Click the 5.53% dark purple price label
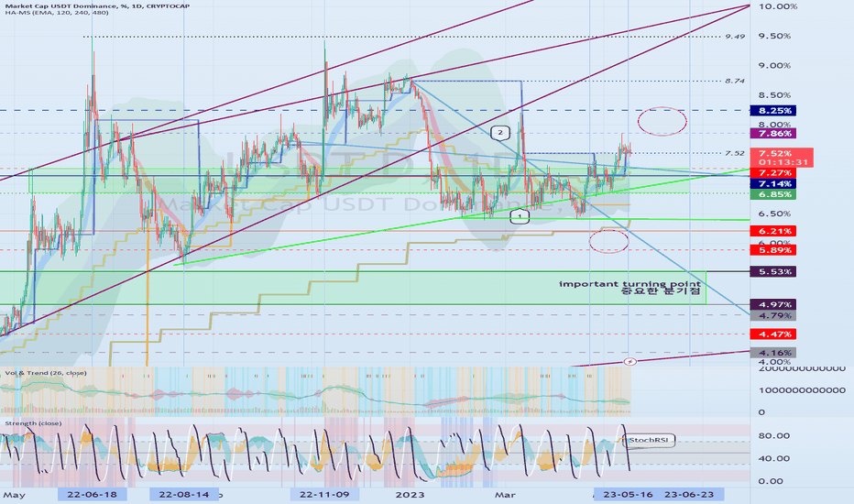 tap(772, 271)
